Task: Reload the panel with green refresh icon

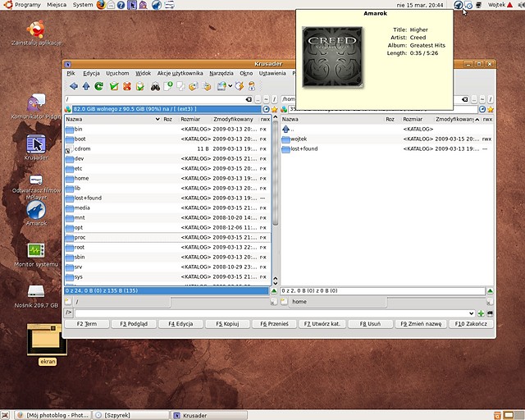Action: pos(98,86)
